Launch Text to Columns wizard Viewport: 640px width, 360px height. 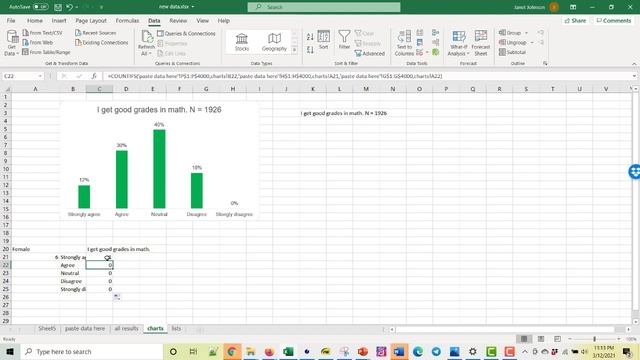[404, 43]
